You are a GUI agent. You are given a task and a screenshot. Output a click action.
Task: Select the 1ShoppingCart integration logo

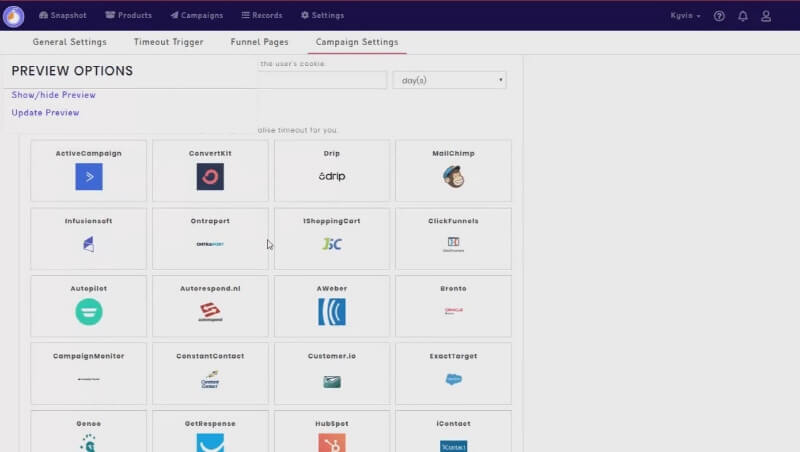tap(332, 244)
